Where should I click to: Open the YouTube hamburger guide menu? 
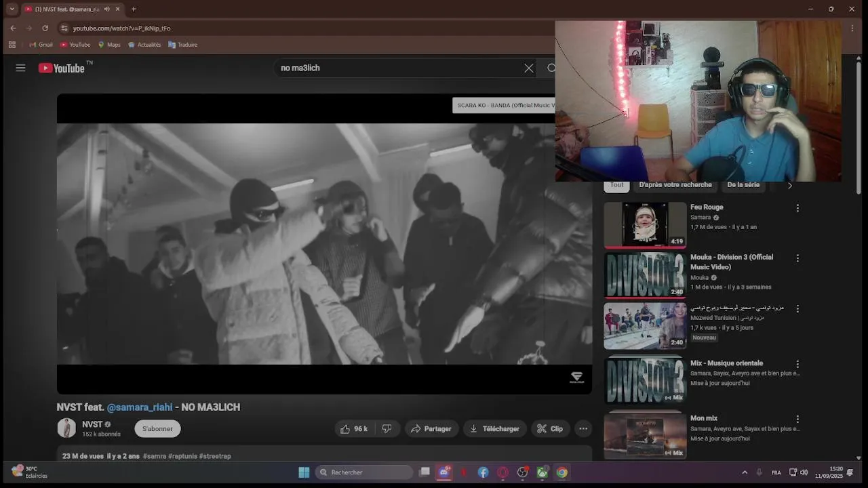(20, 68)
